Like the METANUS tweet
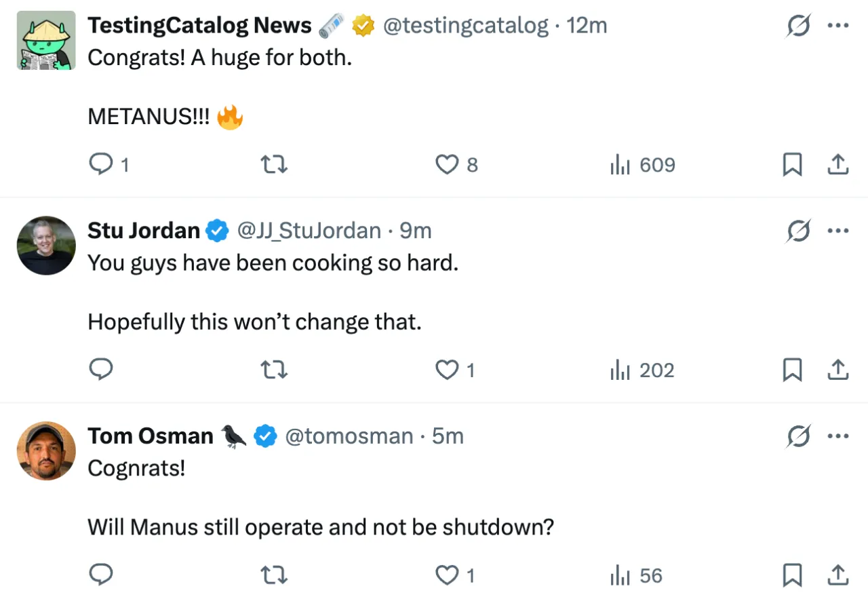 447,165
